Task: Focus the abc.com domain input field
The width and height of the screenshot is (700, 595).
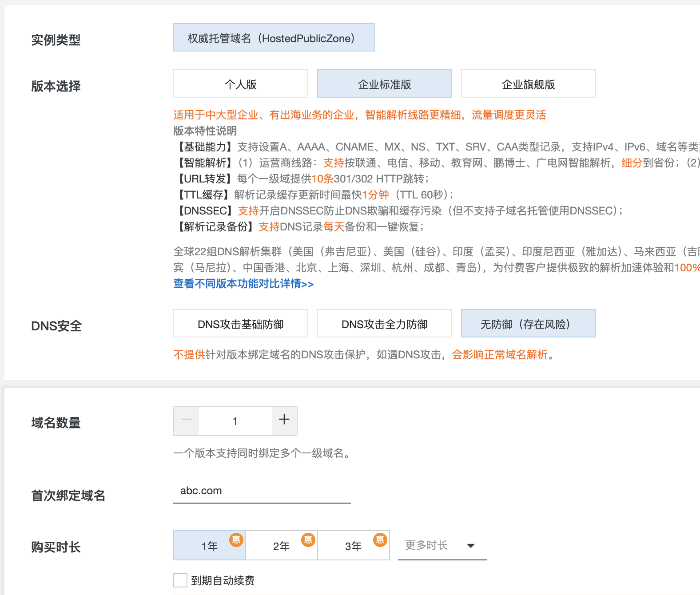Action: [262, 491]
